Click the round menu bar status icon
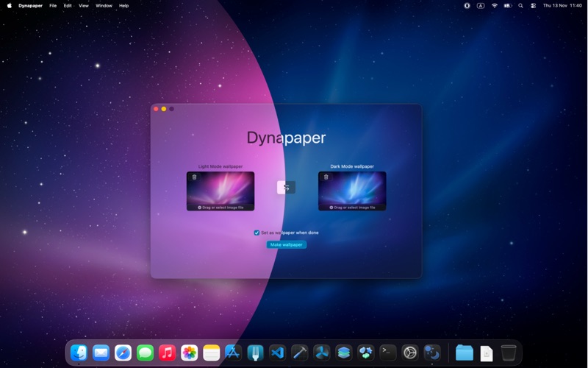This screenshot has width=588, height=368. (467, 6)
